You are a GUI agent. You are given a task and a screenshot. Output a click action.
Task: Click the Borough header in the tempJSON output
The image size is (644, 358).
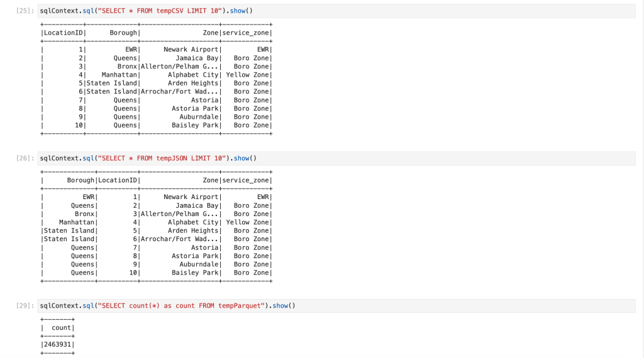[80, 180]
